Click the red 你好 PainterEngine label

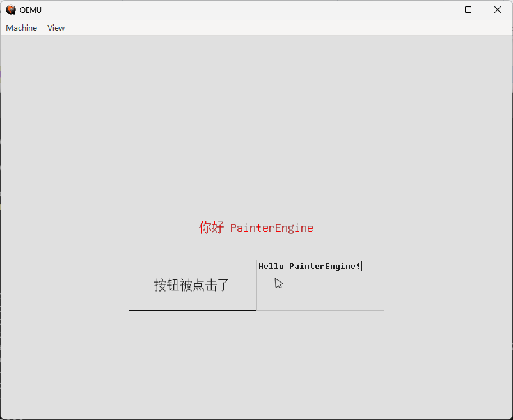pos(256,228)
